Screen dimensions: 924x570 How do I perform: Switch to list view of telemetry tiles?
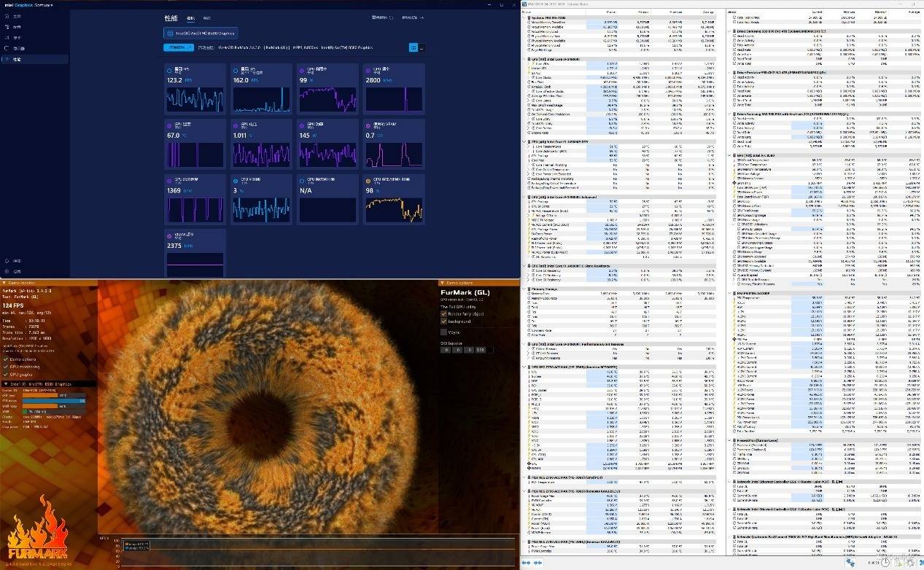(x=423, y=47)
